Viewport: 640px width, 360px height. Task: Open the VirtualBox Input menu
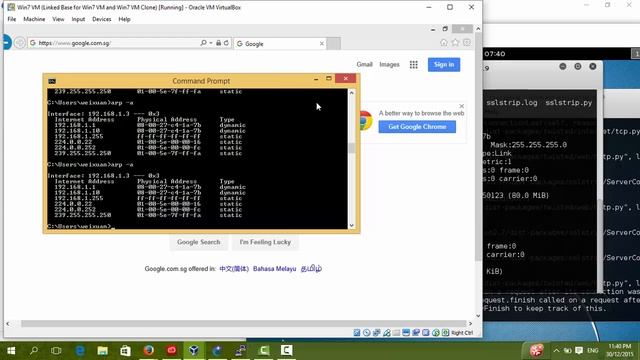(78, 19)
